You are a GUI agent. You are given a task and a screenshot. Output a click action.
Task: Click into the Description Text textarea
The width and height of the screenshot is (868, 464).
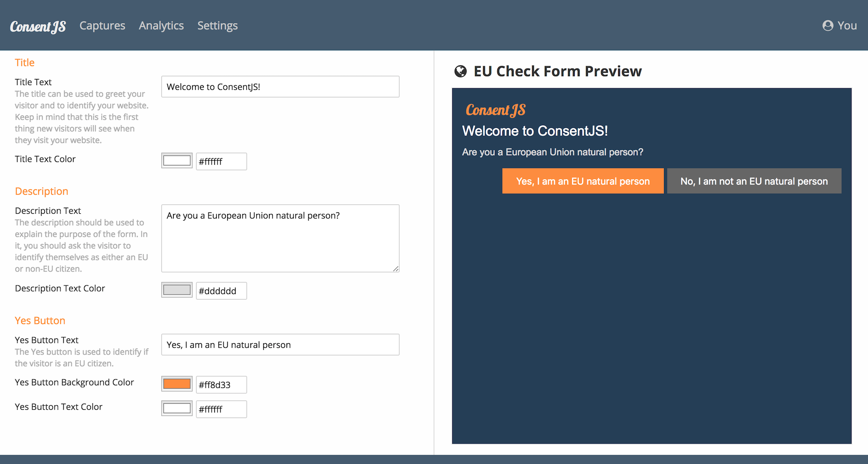tap(280, 238)
